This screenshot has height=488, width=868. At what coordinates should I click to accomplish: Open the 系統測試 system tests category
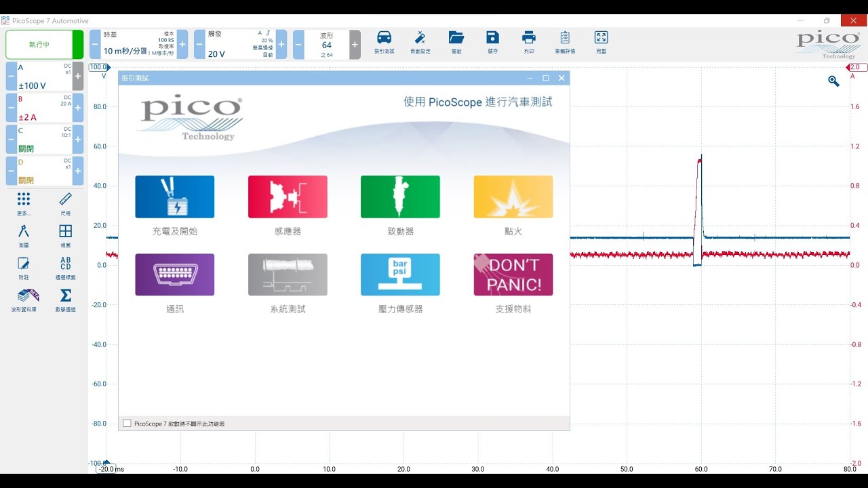pyautogui.click(x=288, y=274)
